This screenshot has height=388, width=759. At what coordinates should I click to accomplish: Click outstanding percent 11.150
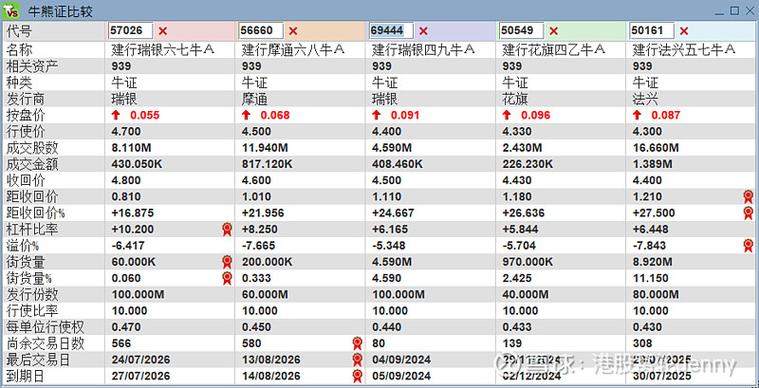click(650, 278)
